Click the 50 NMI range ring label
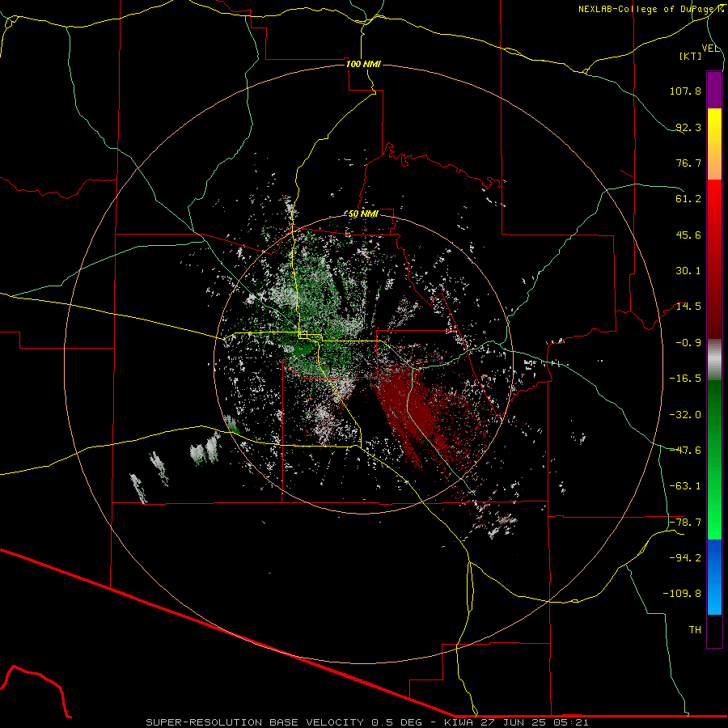728x728 pixels. [363, 214]
